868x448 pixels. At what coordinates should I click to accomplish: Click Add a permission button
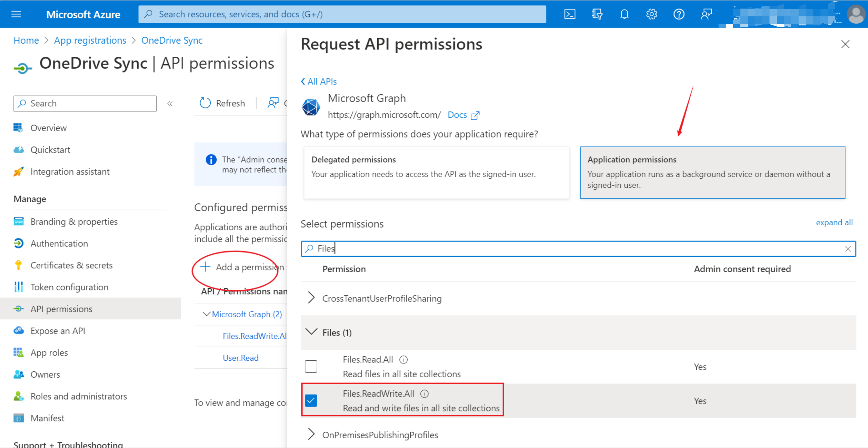pyautogui.click(x=242, y=267)
